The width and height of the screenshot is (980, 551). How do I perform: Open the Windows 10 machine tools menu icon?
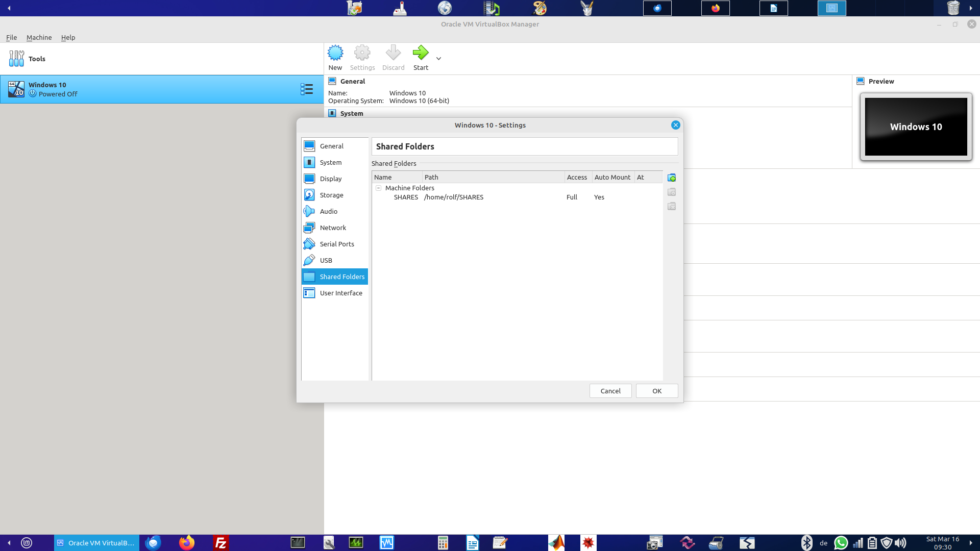point(307,89)
